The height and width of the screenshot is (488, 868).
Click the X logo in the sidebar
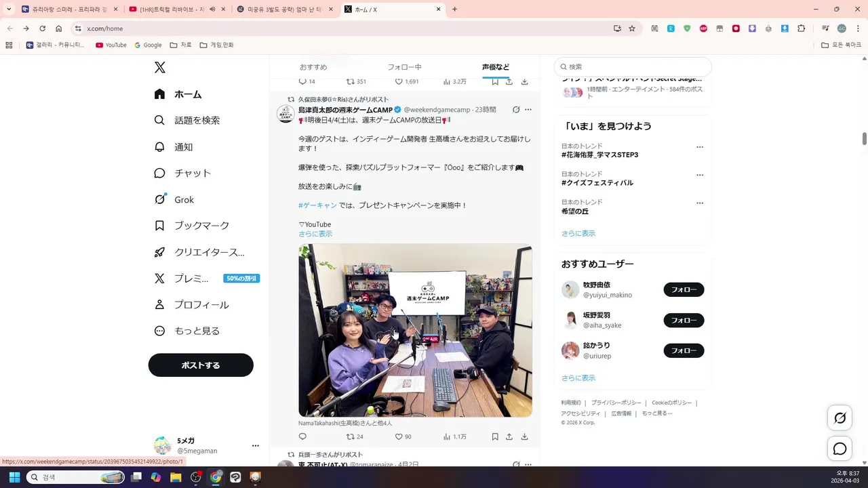coord(159,68)
